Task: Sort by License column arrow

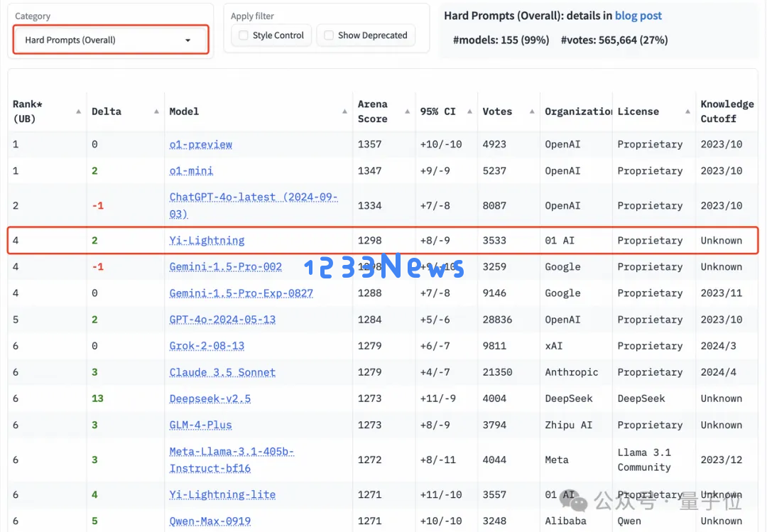Action: (x=687, y=112)
